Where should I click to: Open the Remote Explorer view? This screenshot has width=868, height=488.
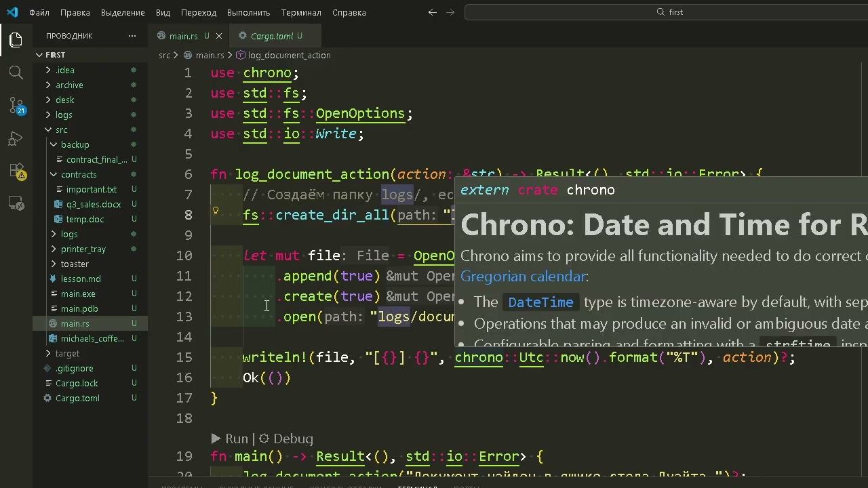coord(16,203)
